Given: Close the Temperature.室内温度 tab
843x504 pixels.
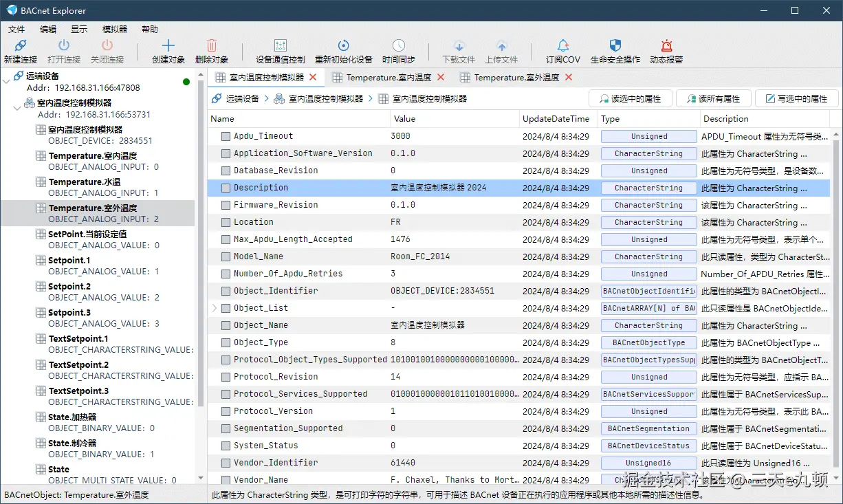Looking at the screenshot, I should tap(441, 77).
